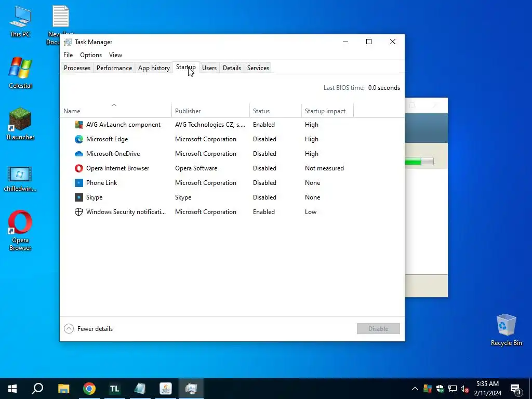Collapse with Fewer details
Screen dimensions: 532x399
(x=88, y=329)
